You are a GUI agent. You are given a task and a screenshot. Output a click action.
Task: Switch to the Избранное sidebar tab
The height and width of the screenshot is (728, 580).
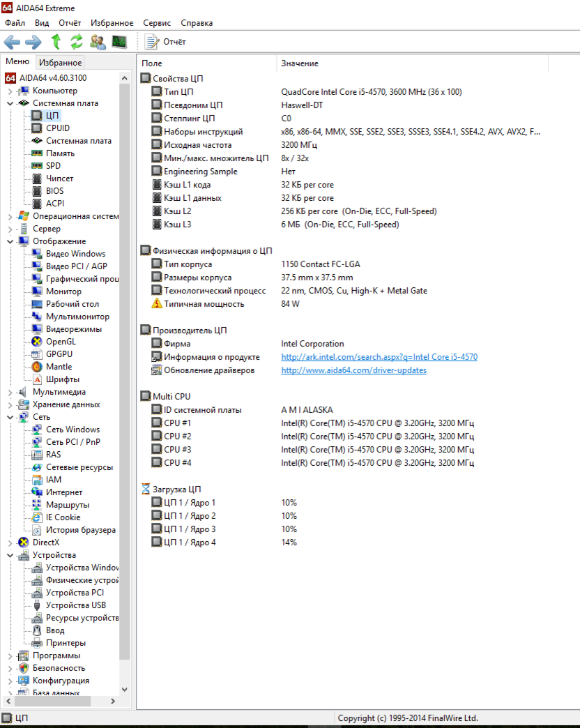pyautogui.click(x=61, y=62)
